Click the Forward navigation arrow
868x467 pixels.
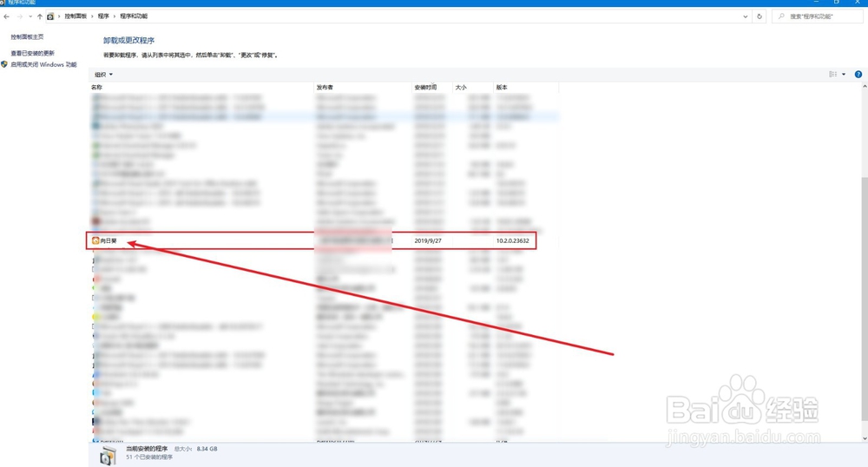19,16
